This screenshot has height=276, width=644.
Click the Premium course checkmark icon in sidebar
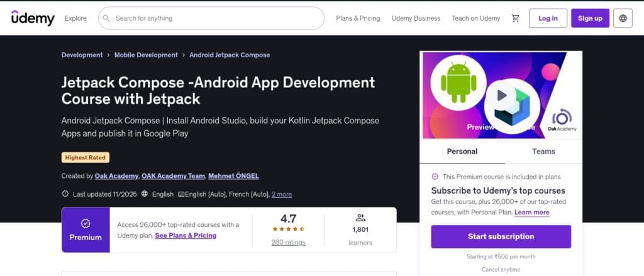pyautogui.click(x=435, y=177)
